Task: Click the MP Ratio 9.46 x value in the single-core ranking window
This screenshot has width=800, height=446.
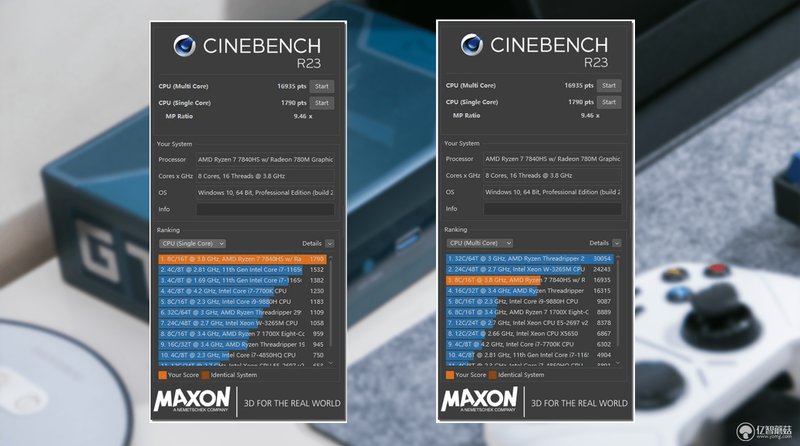Action: [x=303, y=116]
